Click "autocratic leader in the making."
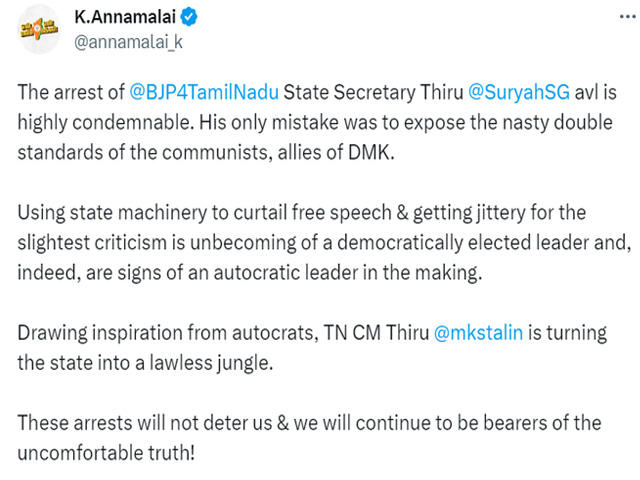Image resolution: width=640 pixels, height=480 pixels. 348,273
